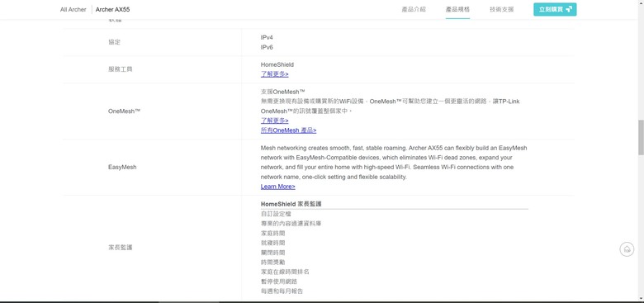The height and width of the screenshot is (303, 644).
Task: Click the OneMesh™ row label
Action: click(124, 111)
